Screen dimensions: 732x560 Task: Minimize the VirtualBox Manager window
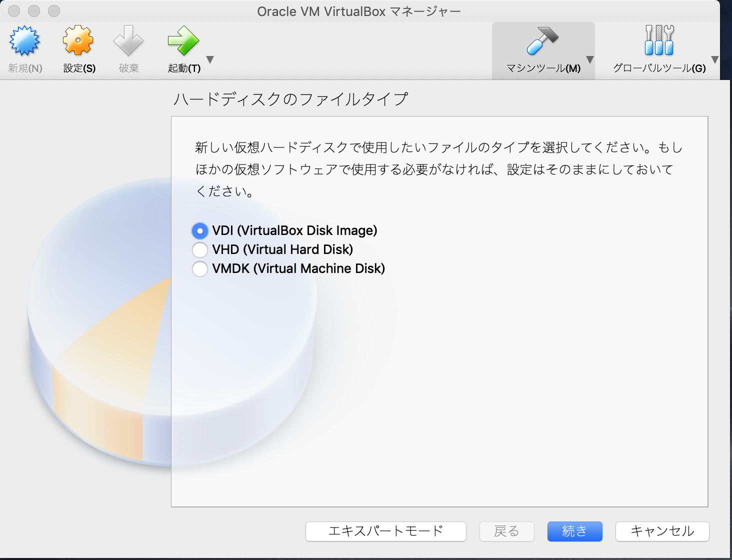click(34, 10)
